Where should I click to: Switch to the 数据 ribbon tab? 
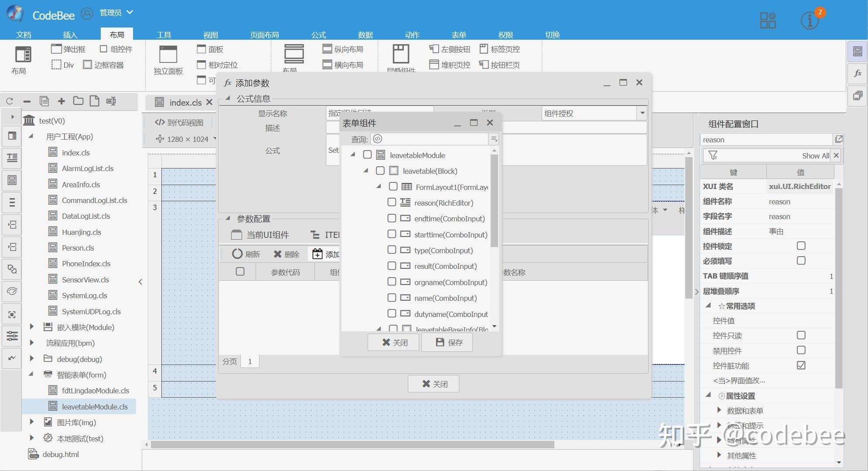[x=365, y=34]
